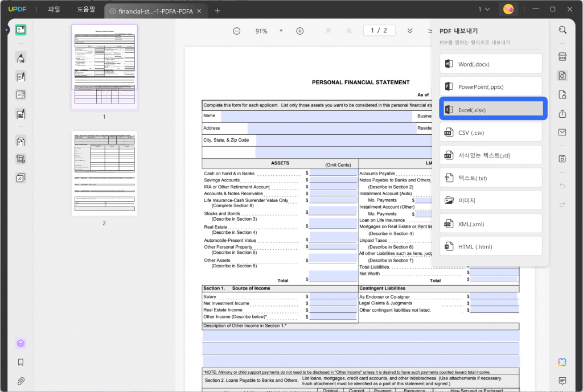The image size is (583, 392).
Task: Select page 2 thumbnail
Action: point(104,174)
